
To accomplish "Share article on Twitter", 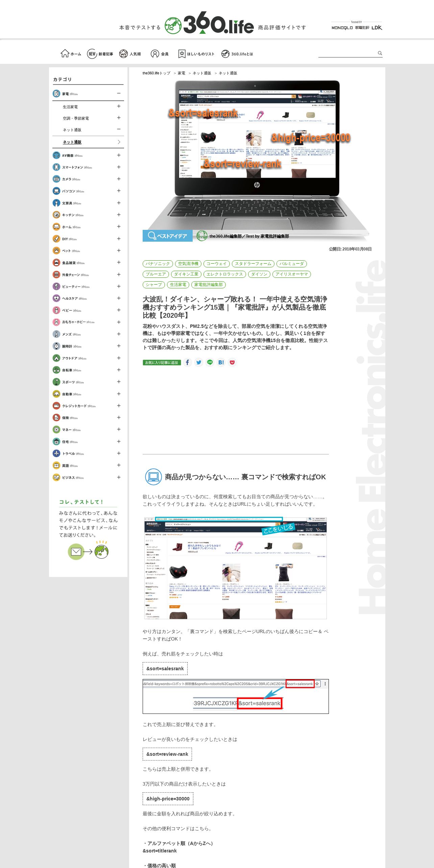I will pyautogui.click(x=199, y=362).
